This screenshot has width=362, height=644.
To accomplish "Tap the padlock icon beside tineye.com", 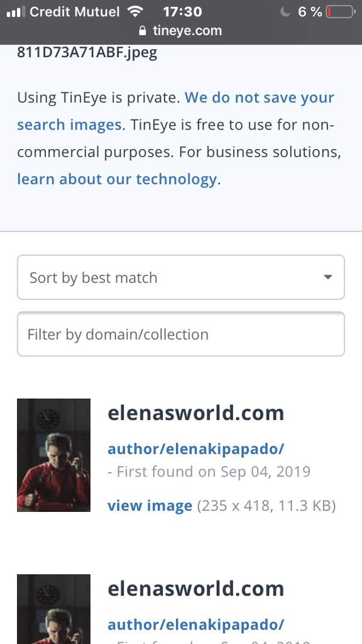I will (143, 31).
